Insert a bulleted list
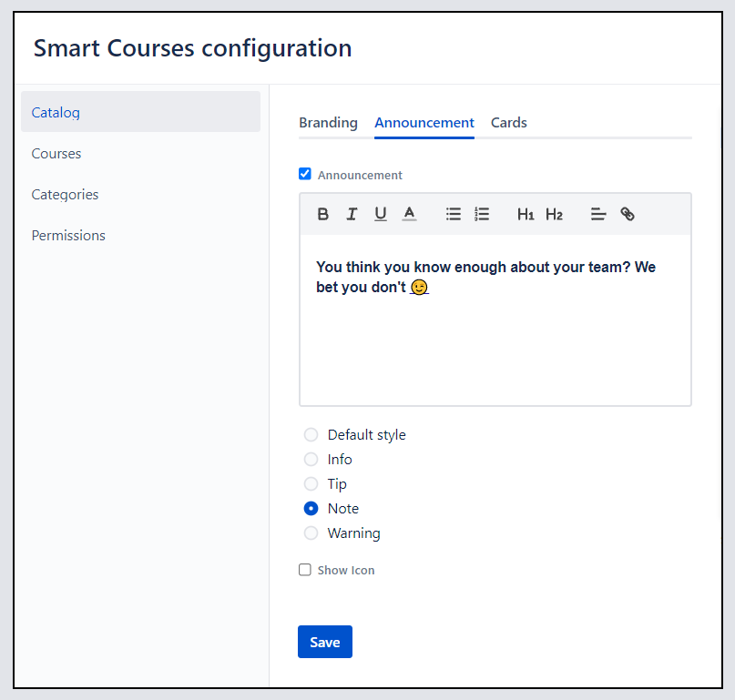 tap(453, 214)
